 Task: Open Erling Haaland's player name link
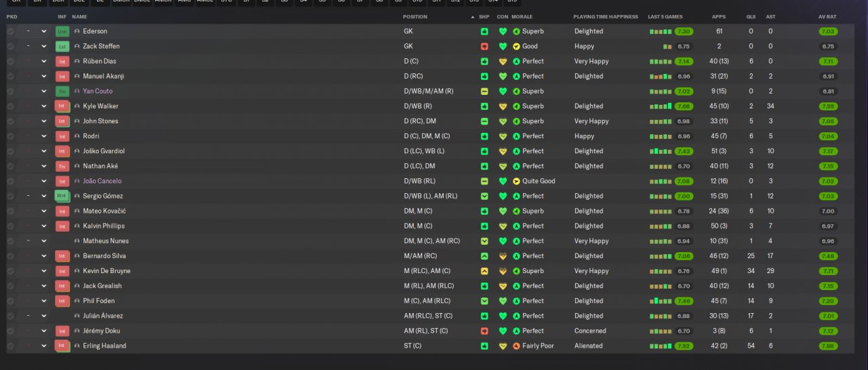tap(104, 346)
